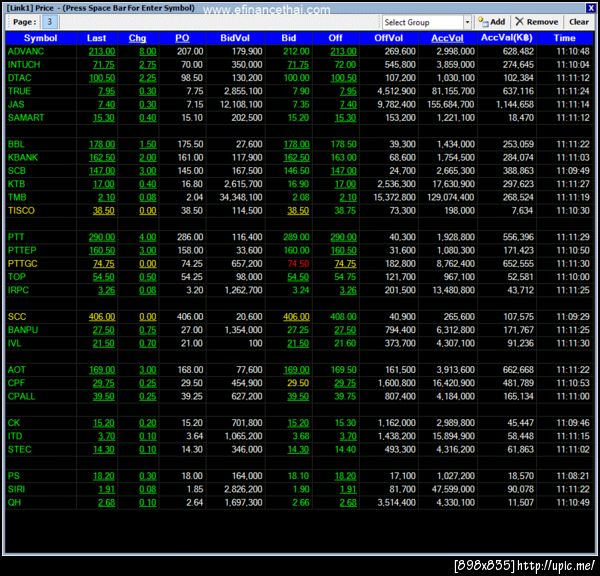Click the BidVol column header
This screenshot has height=576, width=600.
(x=235, y=38)
